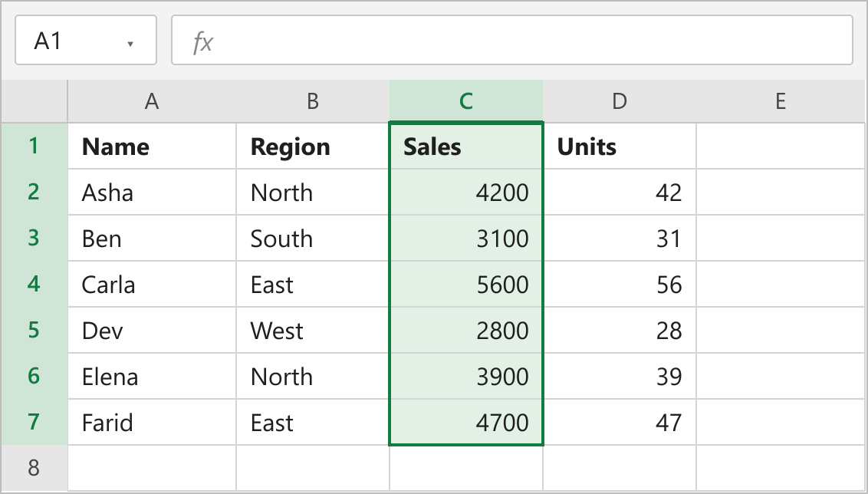The height and width of the screenshot is (494, 868).
Task: Select the cell containing Elena
Action: [152, 375]
